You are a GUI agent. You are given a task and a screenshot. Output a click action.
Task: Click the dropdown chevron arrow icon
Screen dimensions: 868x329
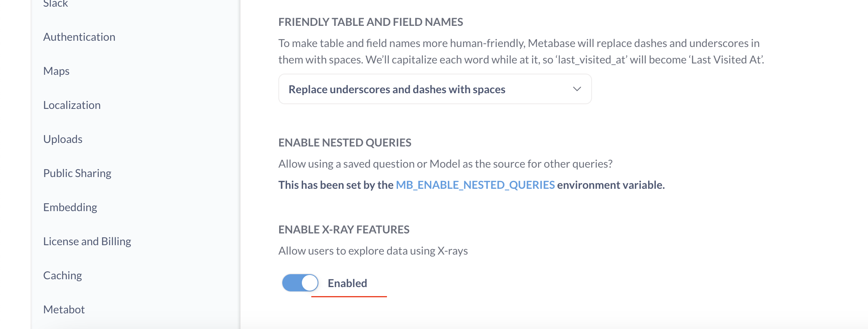[x=577, y=89]
